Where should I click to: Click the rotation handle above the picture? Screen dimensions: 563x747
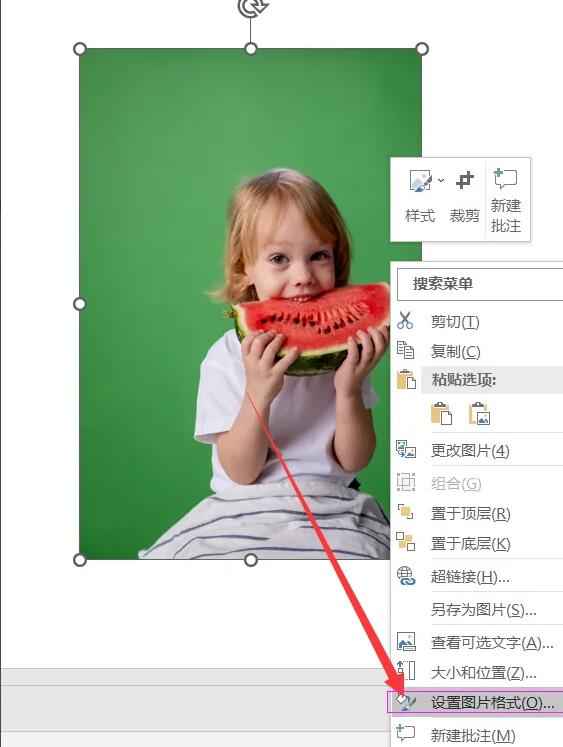tap(251, 7)
